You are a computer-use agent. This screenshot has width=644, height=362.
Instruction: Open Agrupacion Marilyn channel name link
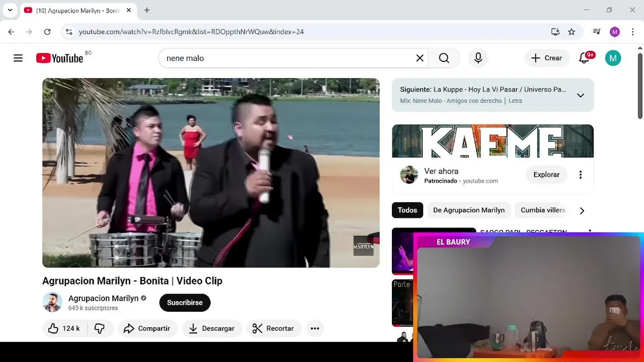pyautogui.click(x=104, y=298)
